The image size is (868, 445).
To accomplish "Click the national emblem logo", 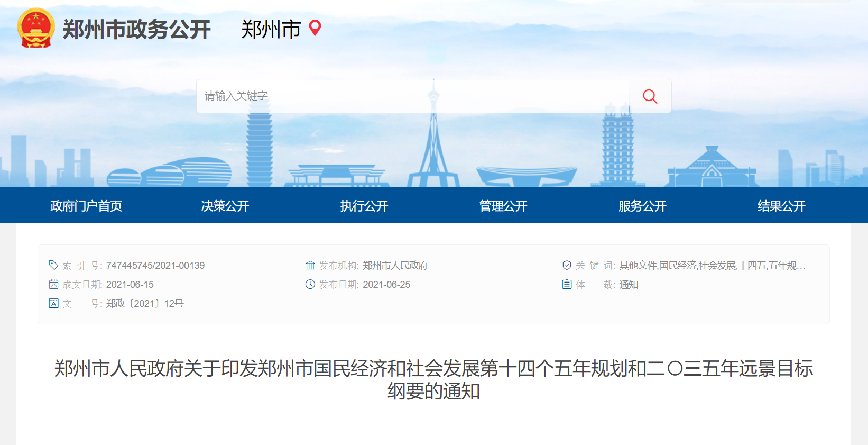I will coord(35,29).
